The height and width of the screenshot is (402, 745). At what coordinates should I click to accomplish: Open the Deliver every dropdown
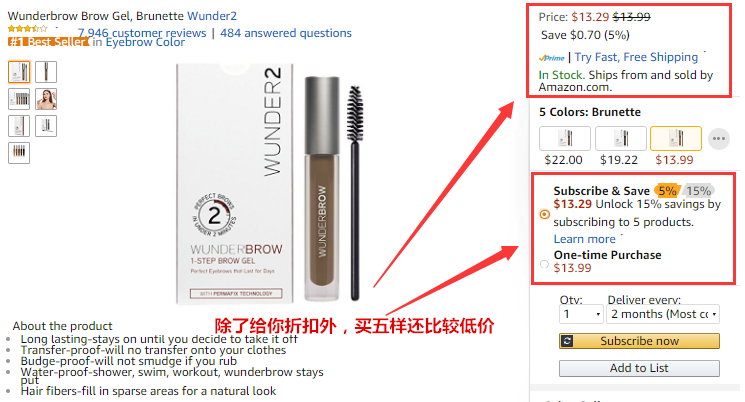coord(663,314)
